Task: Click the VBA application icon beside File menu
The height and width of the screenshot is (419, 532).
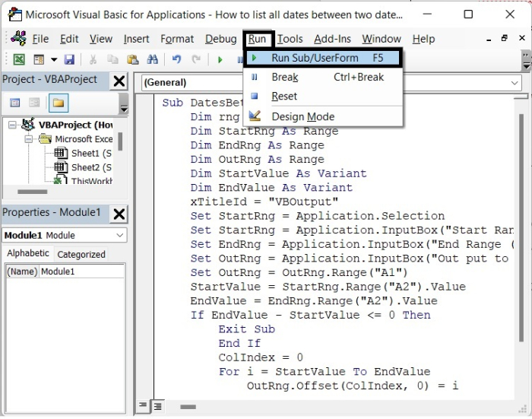Action: coord(18,38)
